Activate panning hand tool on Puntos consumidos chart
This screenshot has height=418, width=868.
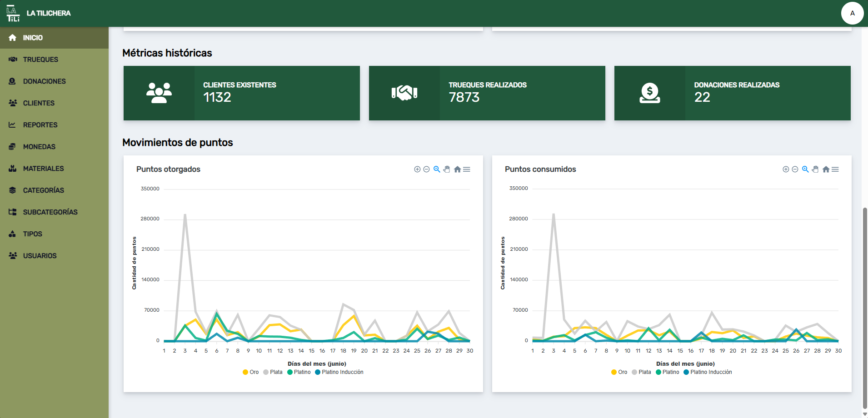tap(815, 169)
